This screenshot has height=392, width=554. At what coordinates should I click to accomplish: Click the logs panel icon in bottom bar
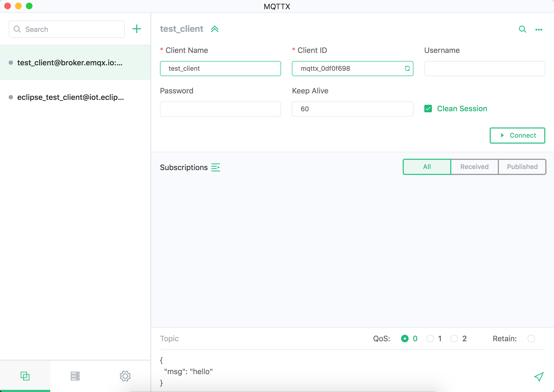[76, 376]
